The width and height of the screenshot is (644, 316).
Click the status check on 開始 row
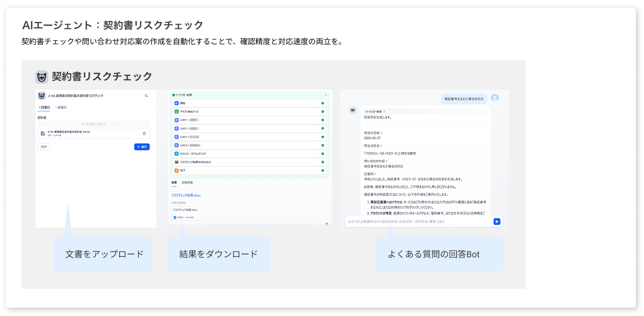tap(323, 103)
